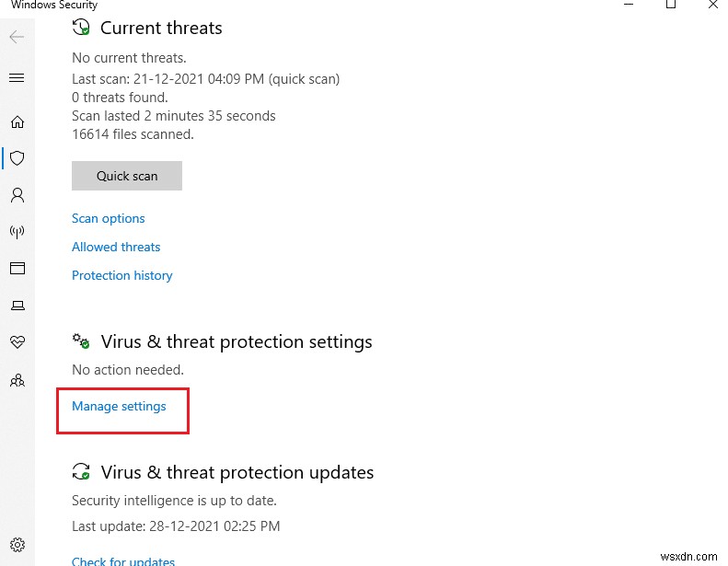Open Account protection person icon

17,195
